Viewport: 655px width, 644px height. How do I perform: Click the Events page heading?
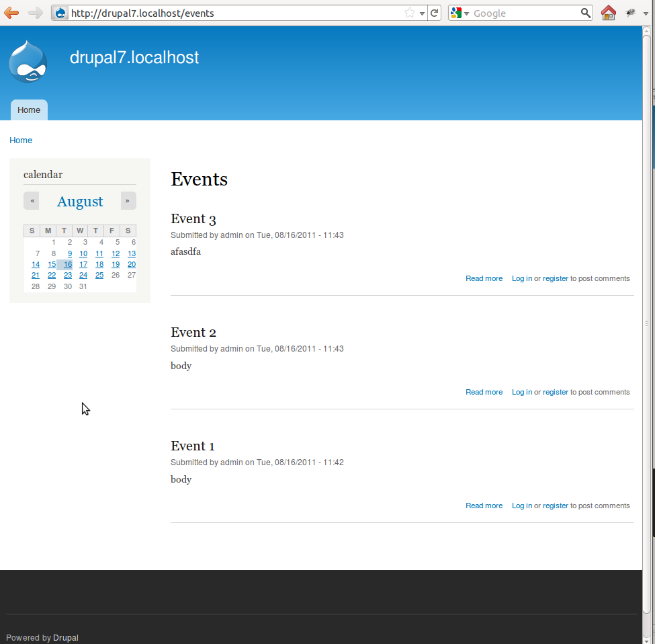click(x=199, y=179)
